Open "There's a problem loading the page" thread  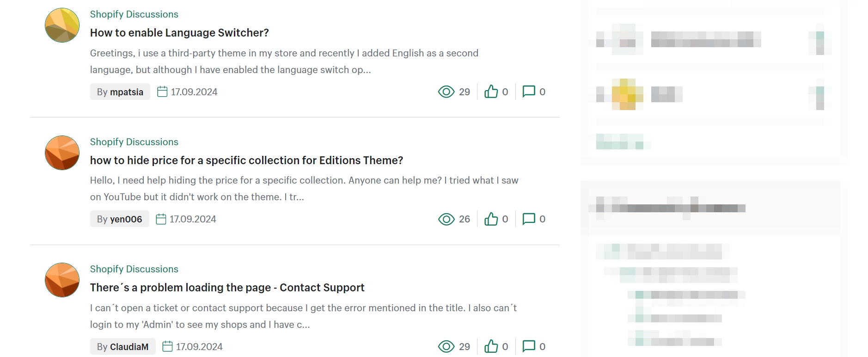point(227,288)
